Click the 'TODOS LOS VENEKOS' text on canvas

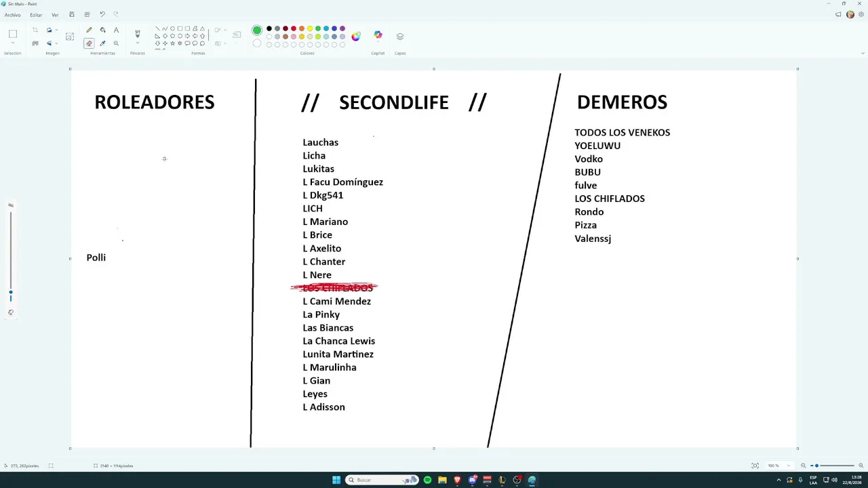tap(622, 132)
